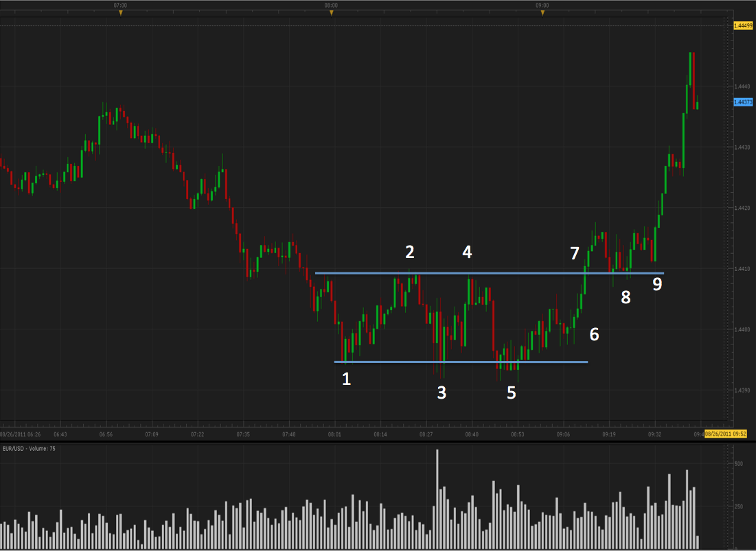Click the 08:53 time axis label
This screenshot has width=756, height=551.
(518, 434)
